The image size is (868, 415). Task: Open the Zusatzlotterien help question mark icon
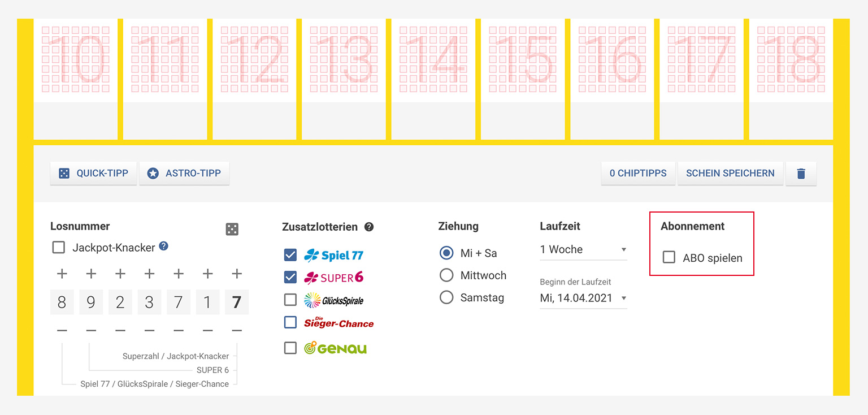[369, 227]
